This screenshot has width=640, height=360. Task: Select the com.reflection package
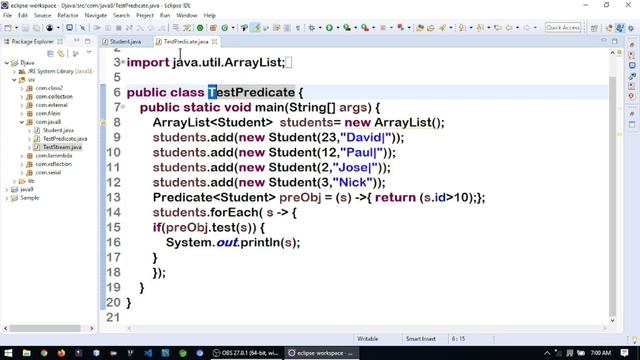point(53,164)
